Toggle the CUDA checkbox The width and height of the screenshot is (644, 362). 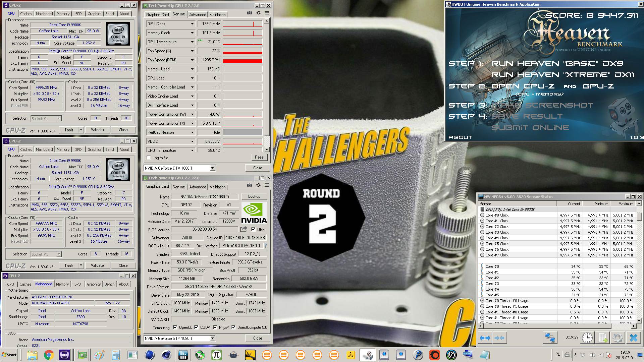pyautogui.click(x=196, y=327)
